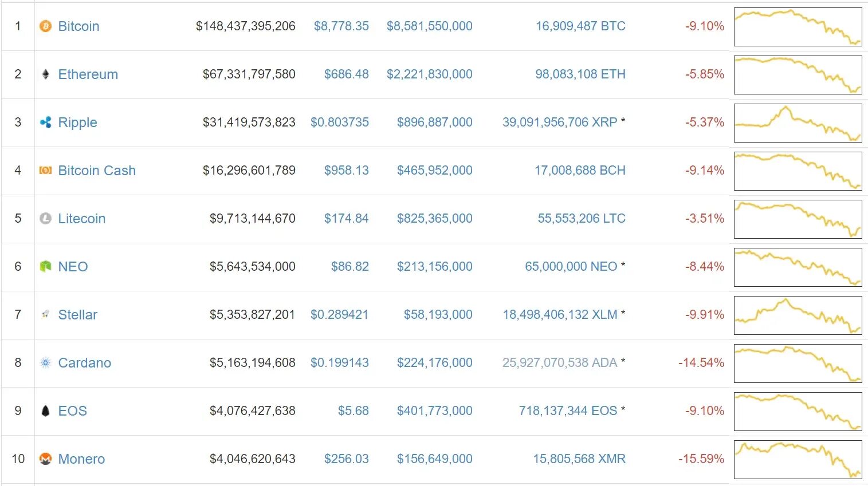Open the Bitcoin Cash name link

(x=97, y=171)
